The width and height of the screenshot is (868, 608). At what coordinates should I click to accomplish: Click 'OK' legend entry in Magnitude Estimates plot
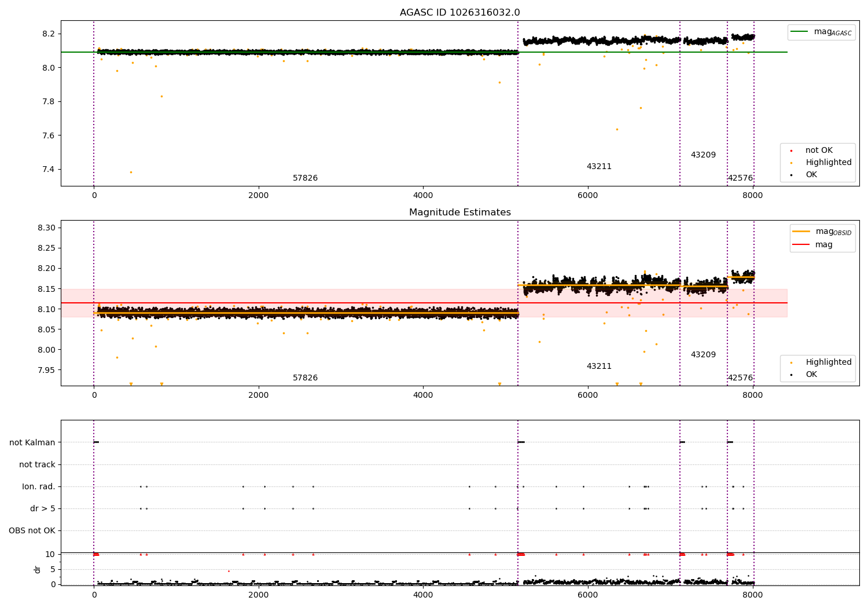pos(805,375)
